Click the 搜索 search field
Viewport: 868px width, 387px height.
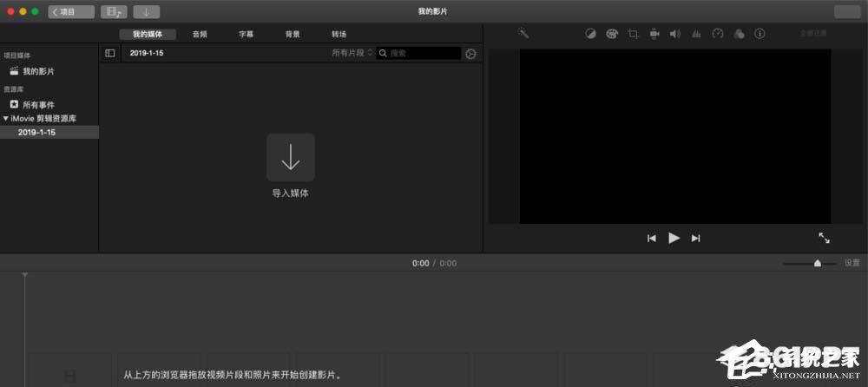[x=418, y=53]
